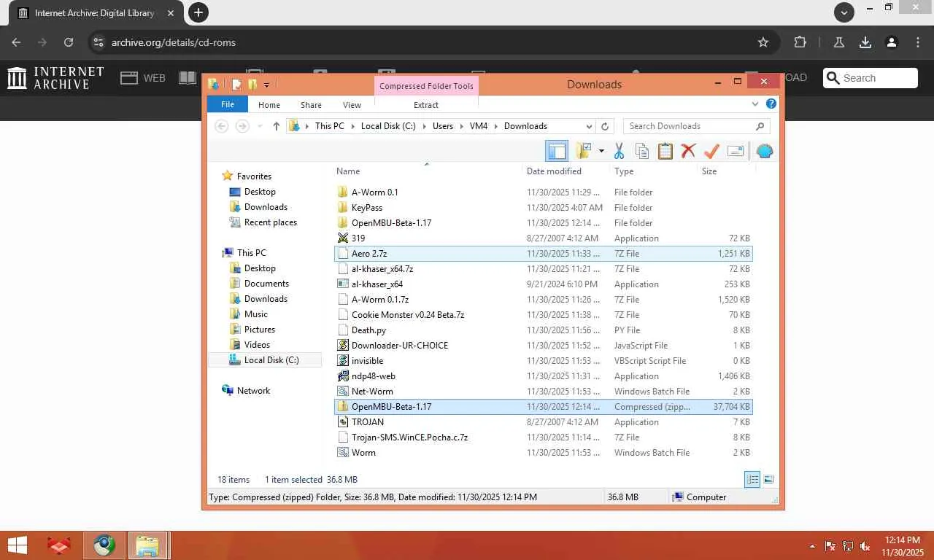Click the muted volume icon in system tray
The image size is (934, 560).
[865, 546]
